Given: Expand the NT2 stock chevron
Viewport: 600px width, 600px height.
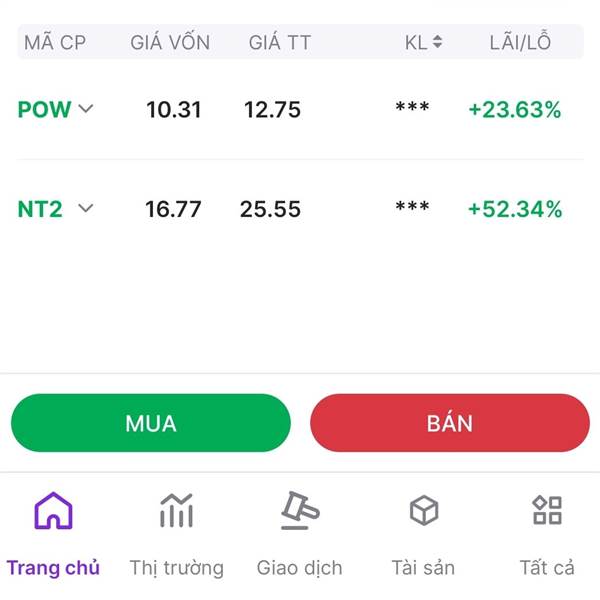Looking at the screenshot, I should pyautogui.click(x=86, y=208).
